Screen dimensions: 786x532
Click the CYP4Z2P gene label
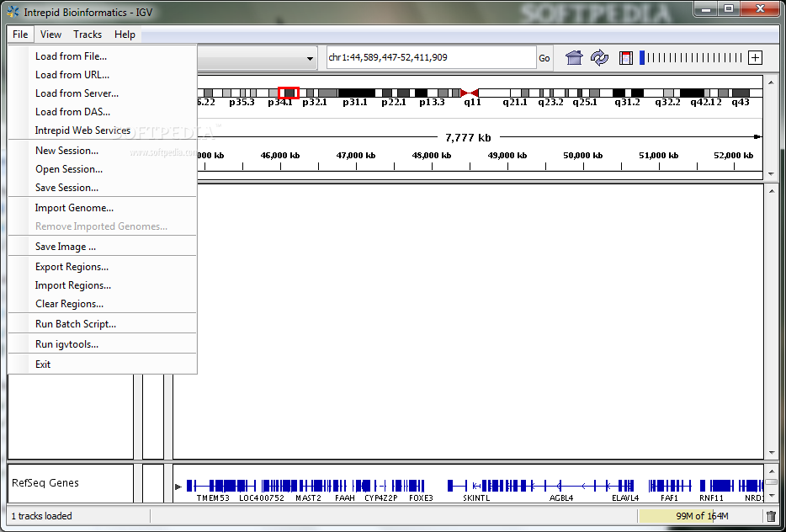click(381, 497)
